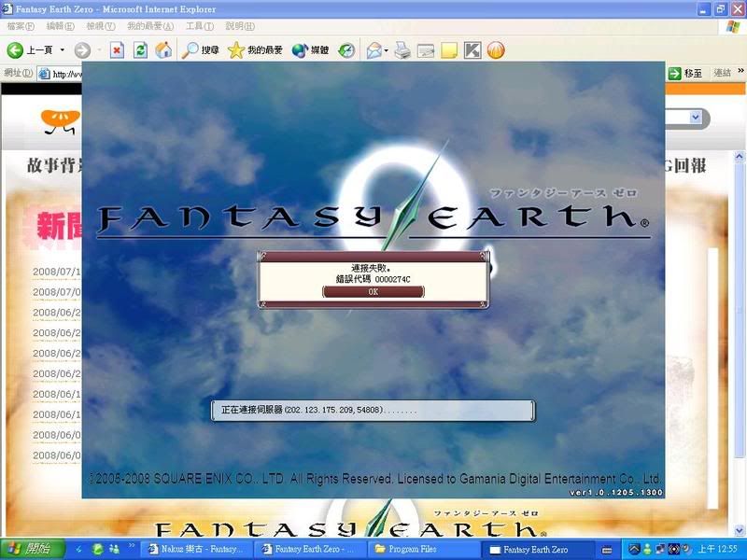
Task: Open the dropdown on the page's top-right
Action: coord(696,118)
